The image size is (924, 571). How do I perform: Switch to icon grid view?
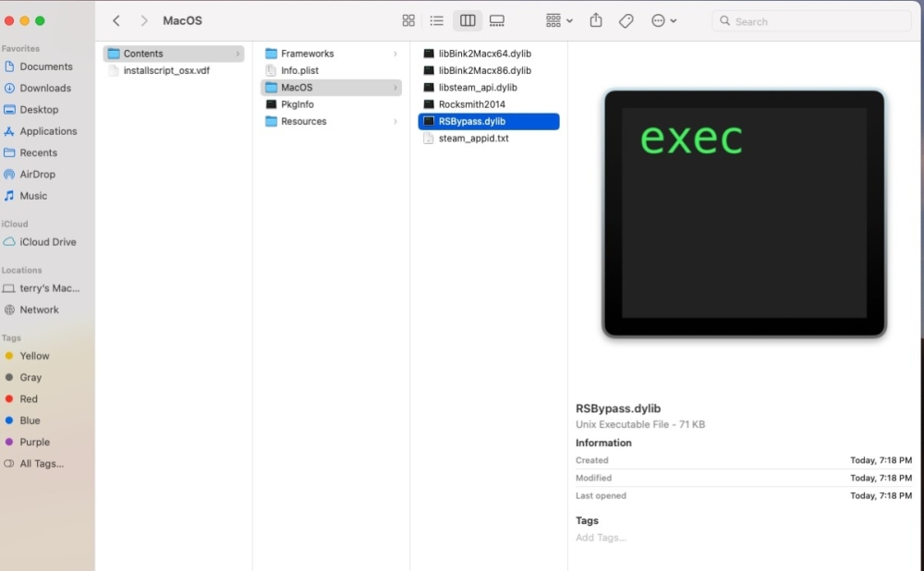click(x=408, y=20)
